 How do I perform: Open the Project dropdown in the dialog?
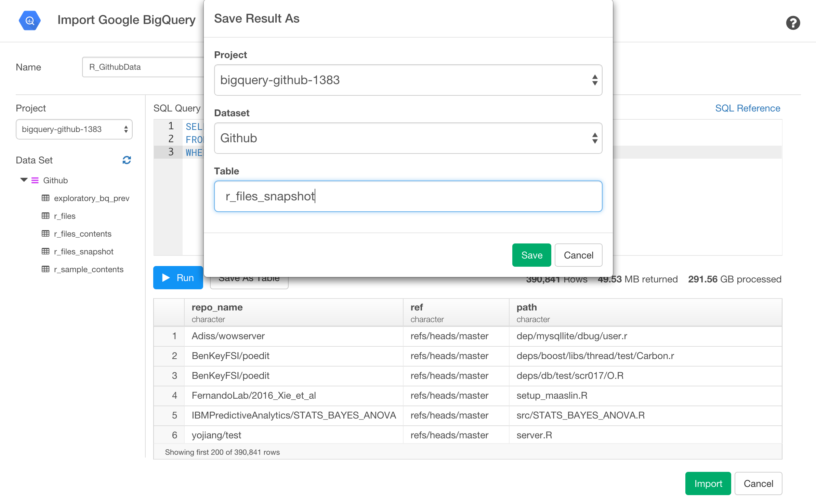pyautogui.click(x=408, y=80)
